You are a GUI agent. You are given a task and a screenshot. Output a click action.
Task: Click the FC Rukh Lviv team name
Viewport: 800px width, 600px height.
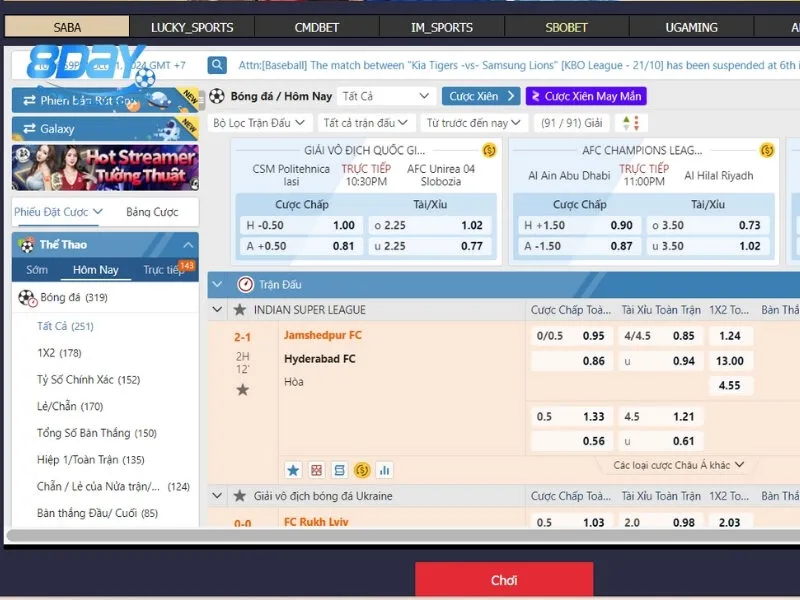click(316, 521)
